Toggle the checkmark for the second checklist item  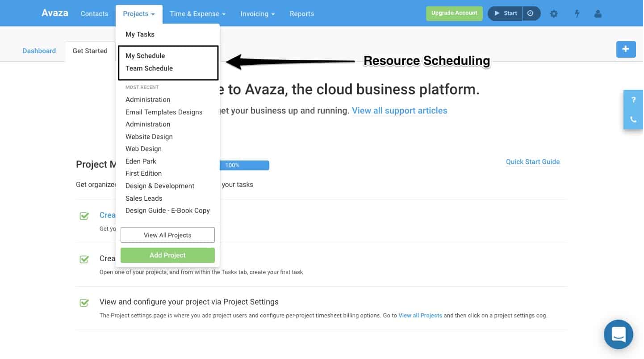(84, 259)
